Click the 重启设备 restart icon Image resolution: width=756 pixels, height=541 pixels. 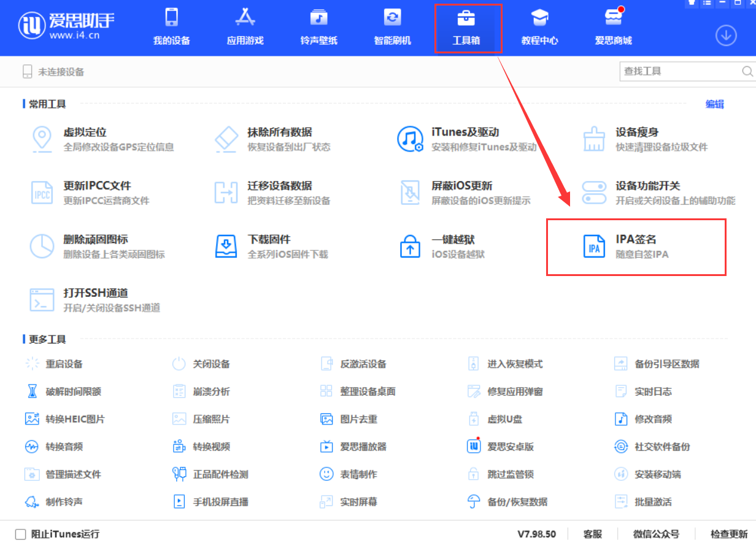click(x=32, y=364)
